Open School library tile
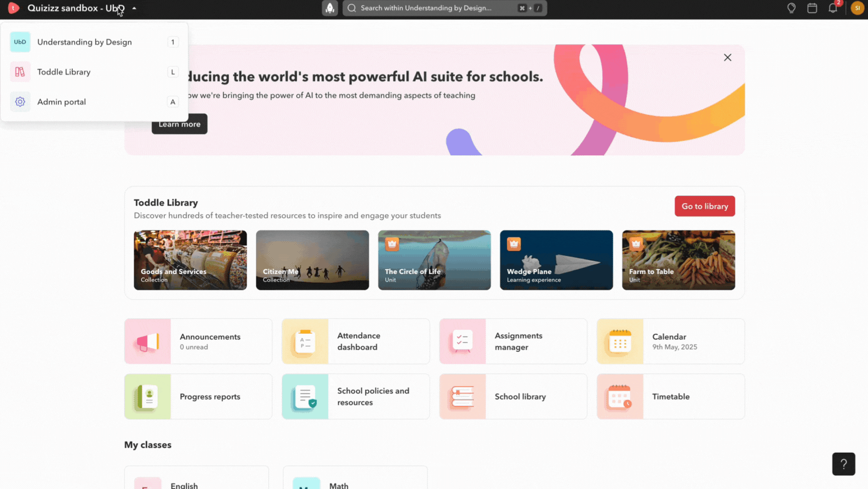 pyautogui.click(x=513, y=397)
